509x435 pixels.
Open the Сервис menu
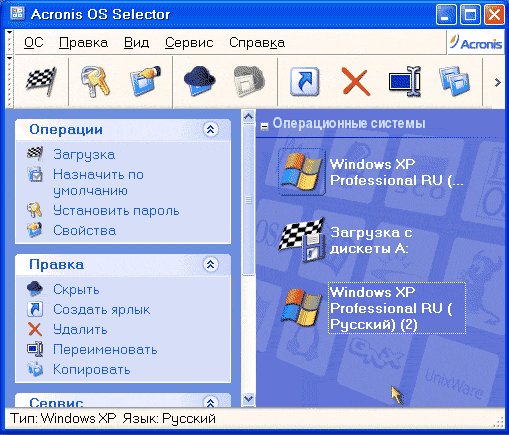click(x=189, y=43)
